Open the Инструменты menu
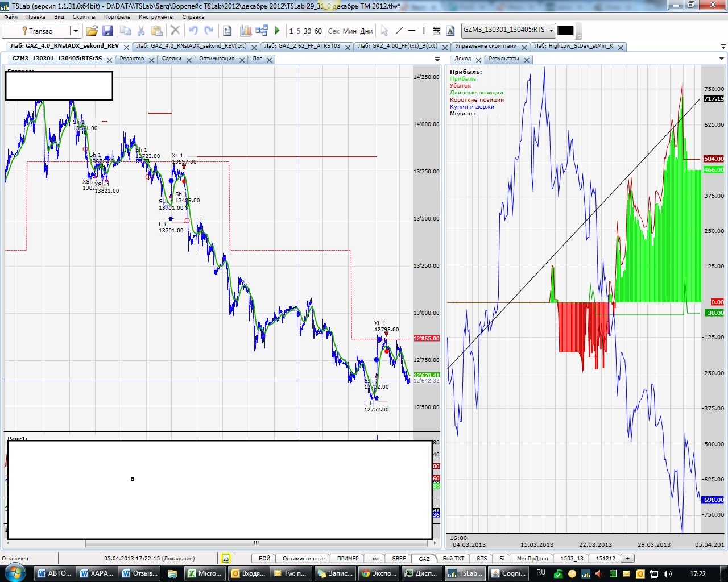The width and height of the screenshot is (728, 582). pos(156,17)
